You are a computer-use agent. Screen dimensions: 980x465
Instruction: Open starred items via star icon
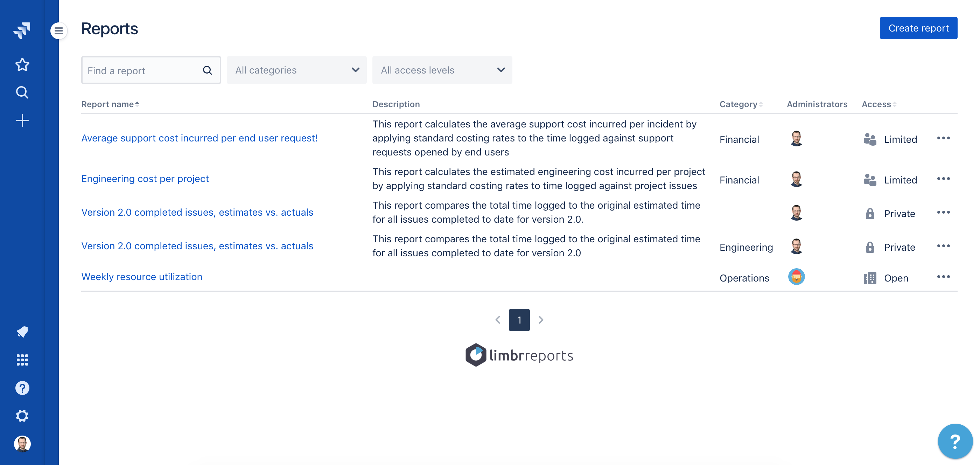22,65
